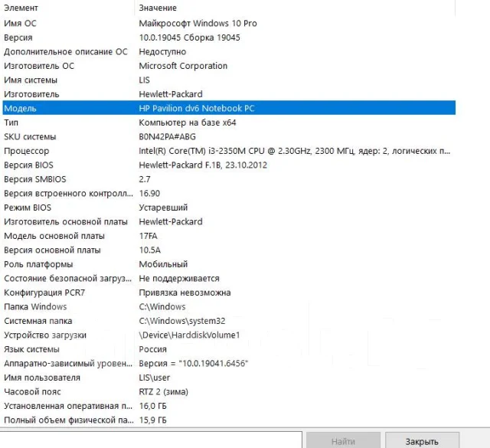The image size is (490, 448).
Task: Click the baseboard version value 10.5A
Action: click(x=150, y=250)
